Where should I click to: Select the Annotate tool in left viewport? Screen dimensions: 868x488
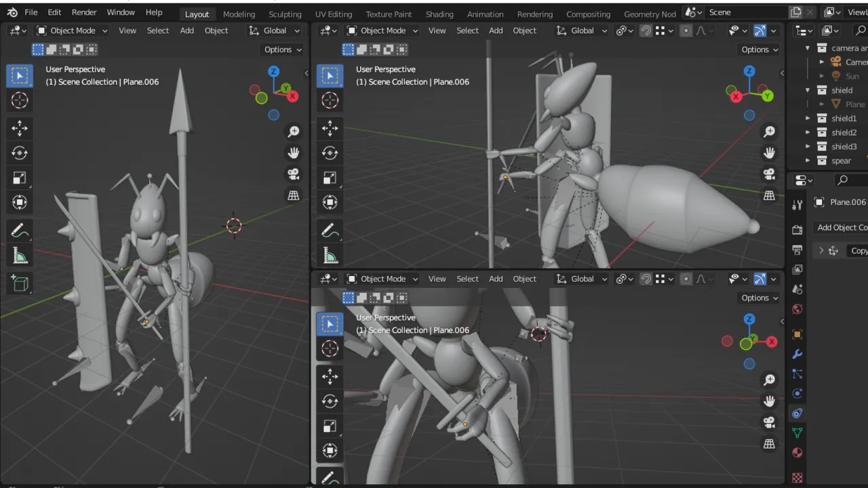click(20, 232)
